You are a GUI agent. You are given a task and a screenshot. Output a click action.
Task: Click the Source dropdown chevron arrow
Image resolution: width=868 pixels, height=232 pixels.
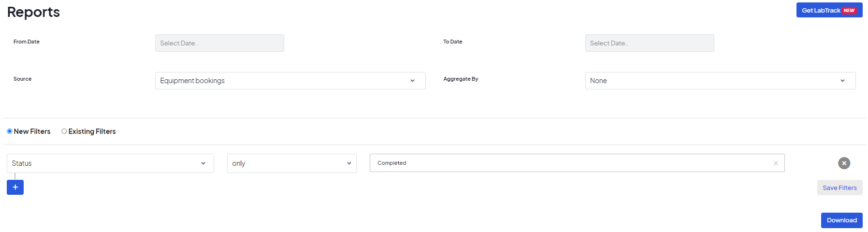coord(412,81)
